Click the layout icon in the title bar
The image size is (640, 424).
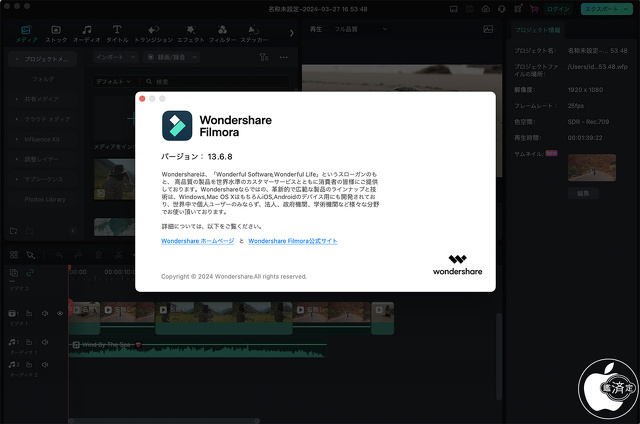453,9
